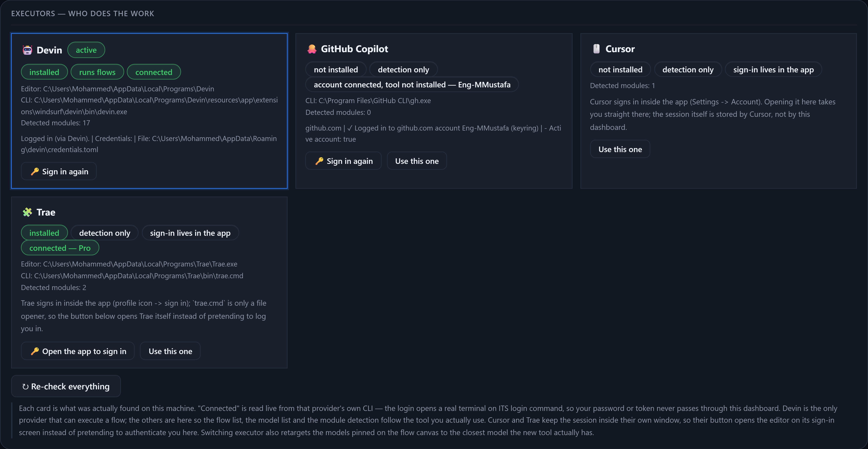Click the "Trae signs in inside the app" note
Image resolution: width=868 pixels, height=449 pixels.
coord(143,316)
